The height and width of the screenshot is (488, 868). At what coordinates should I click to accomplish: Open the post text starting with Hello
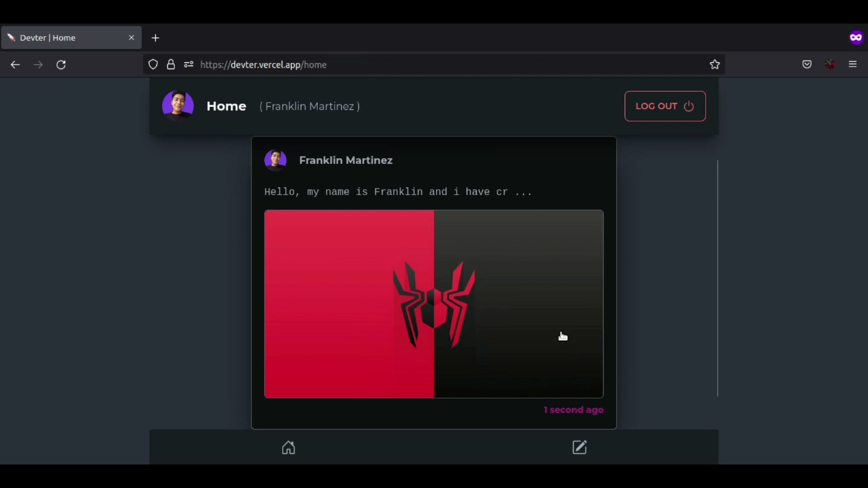tap(398, 192)
